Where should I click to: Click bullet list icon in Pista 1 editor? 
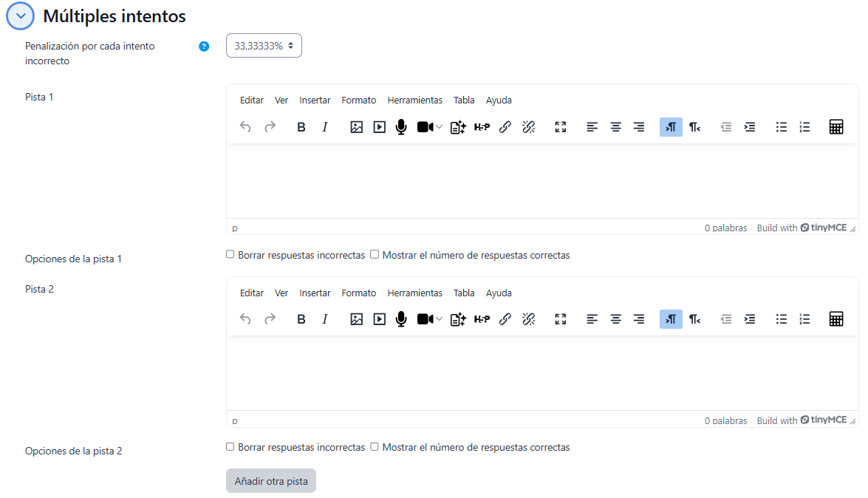coord(782,127)
